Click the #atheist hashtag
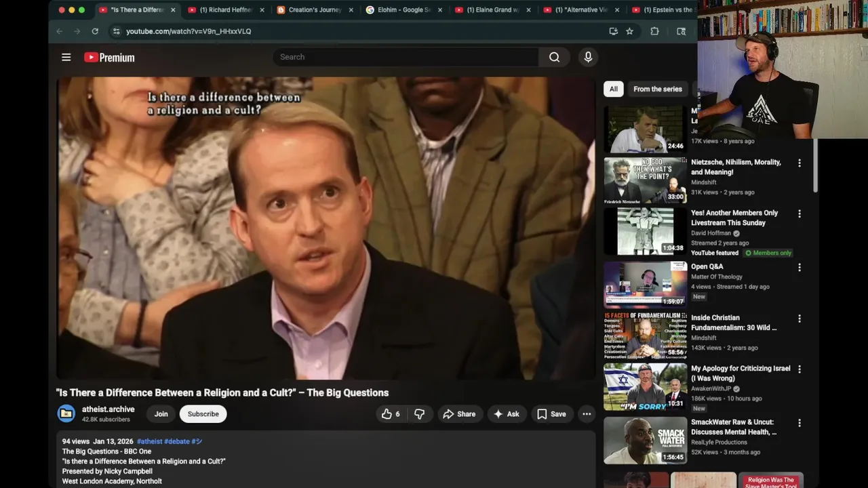The image size is (868, 488). tap(149, 441)
